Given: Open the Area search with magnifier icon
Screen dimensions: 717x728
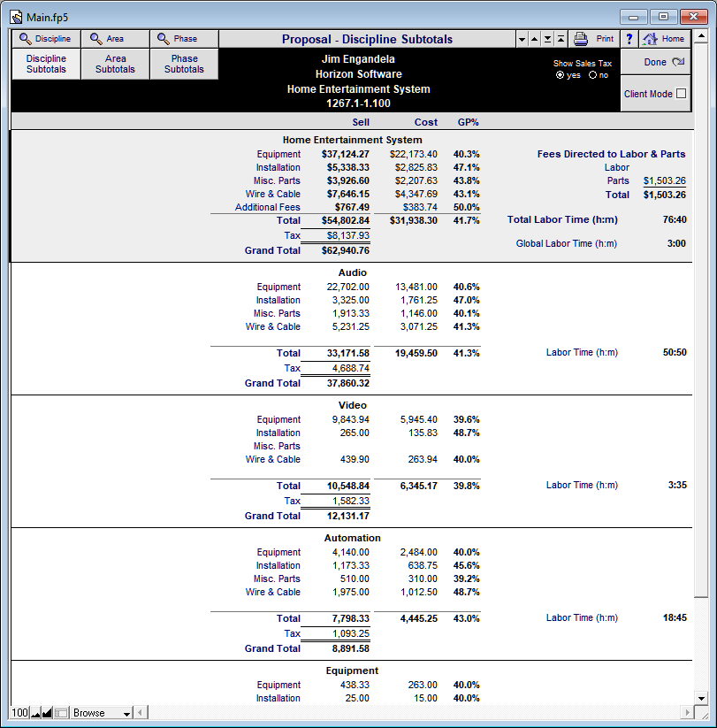Looking at the screenshot, I should tap(115, 39).
